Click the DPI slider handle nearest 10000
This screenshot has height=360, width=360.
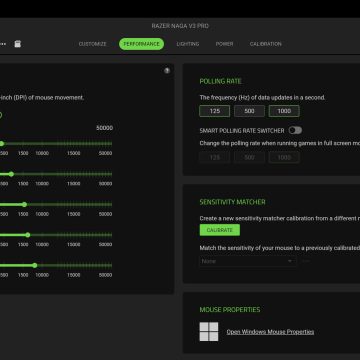pyautogui.click(x=35, y=266)
